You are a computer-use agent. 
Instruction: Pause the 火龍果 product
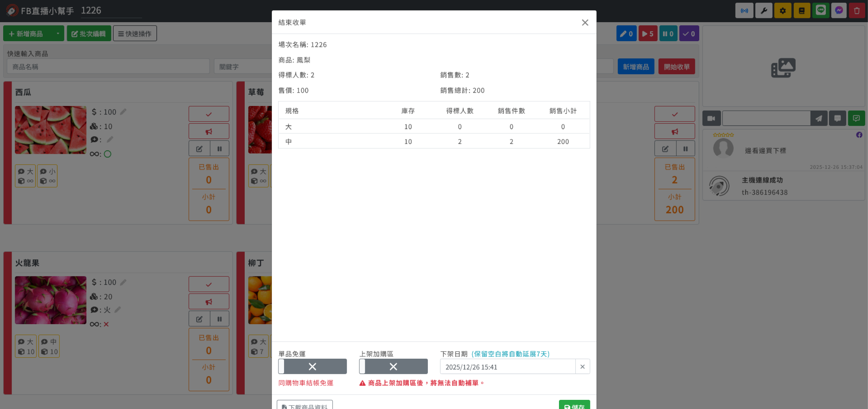click(219, 319)
